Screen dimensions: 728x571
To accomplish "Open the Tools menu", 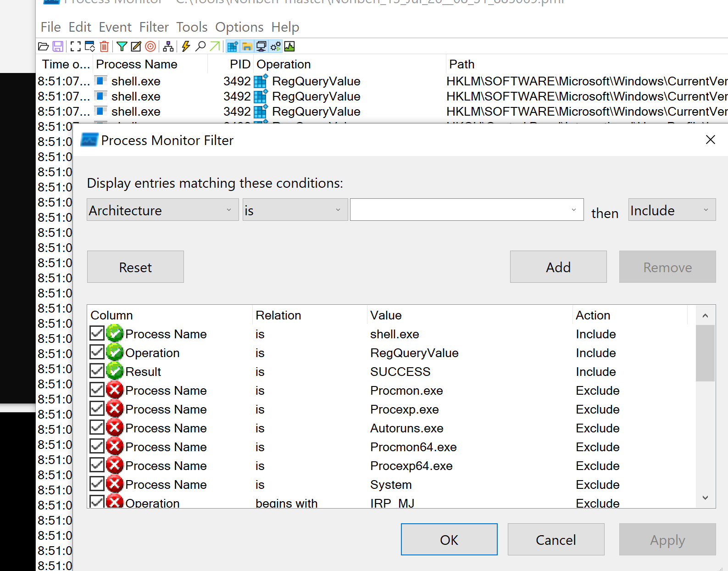I will point(192,27).
